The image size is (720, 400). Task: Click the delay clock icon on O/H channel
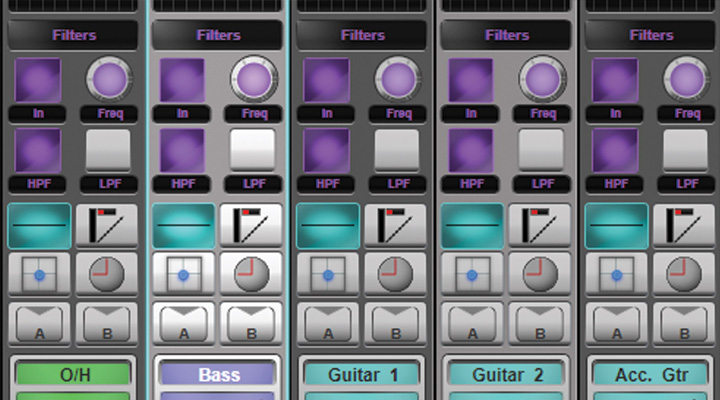point(107,274)
